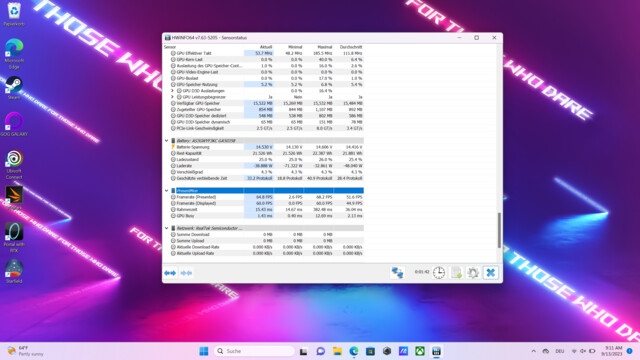
Task: Open Edge browser from taskbar
Action: [x=354, y=351]
